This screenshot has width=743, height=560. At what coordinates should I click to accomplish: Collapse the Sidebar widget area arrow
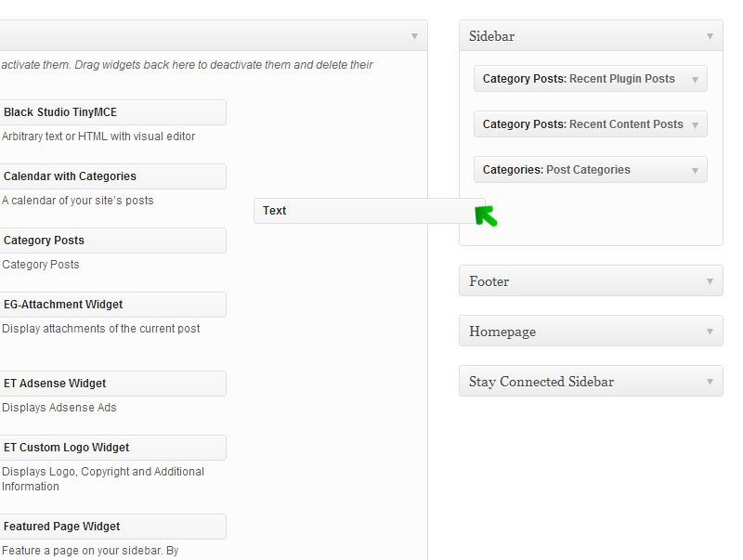pyautogui.click(x=710, y=36)
